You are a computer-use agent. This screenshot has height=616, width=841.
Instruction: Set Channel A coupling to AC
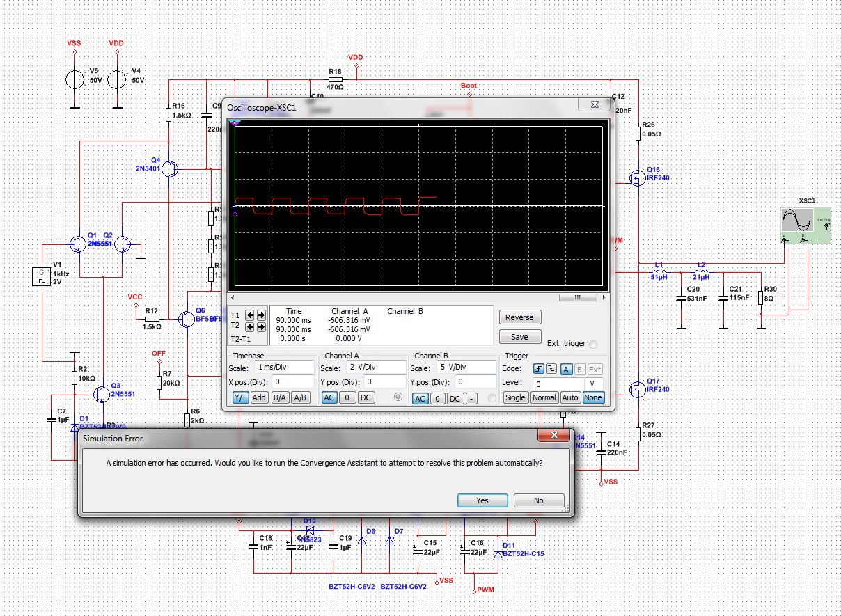[329, 397]
